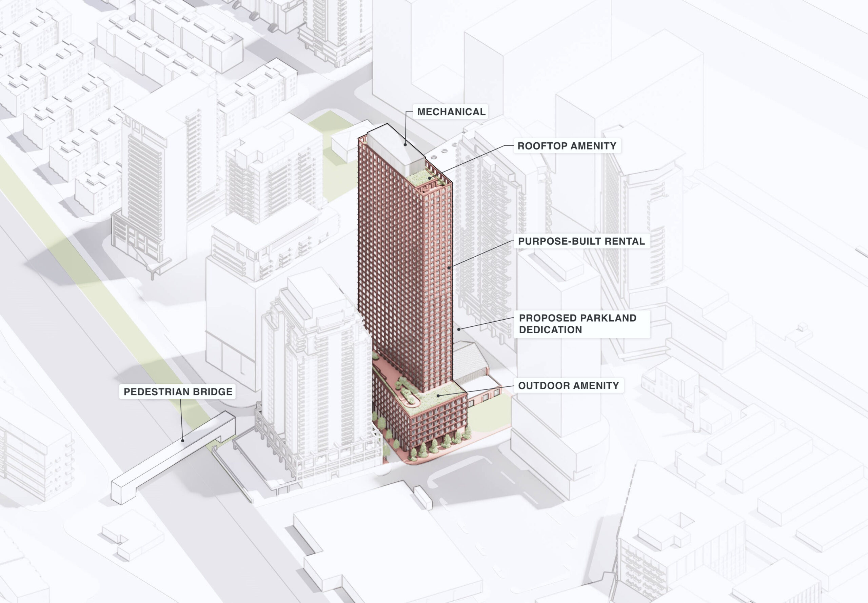
Task: Click the ROOFTOP AMENITY label
Action: point(567,146)
